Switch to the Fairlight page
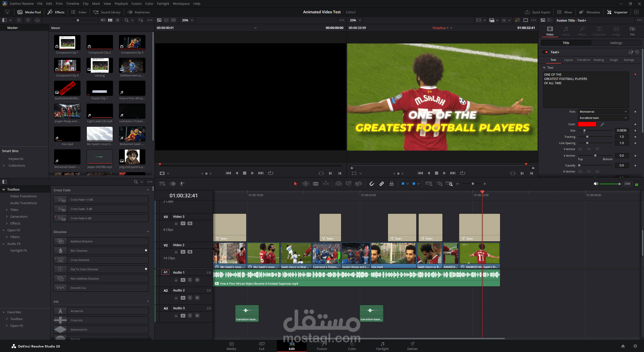644x352 pixels. (382, 346)
